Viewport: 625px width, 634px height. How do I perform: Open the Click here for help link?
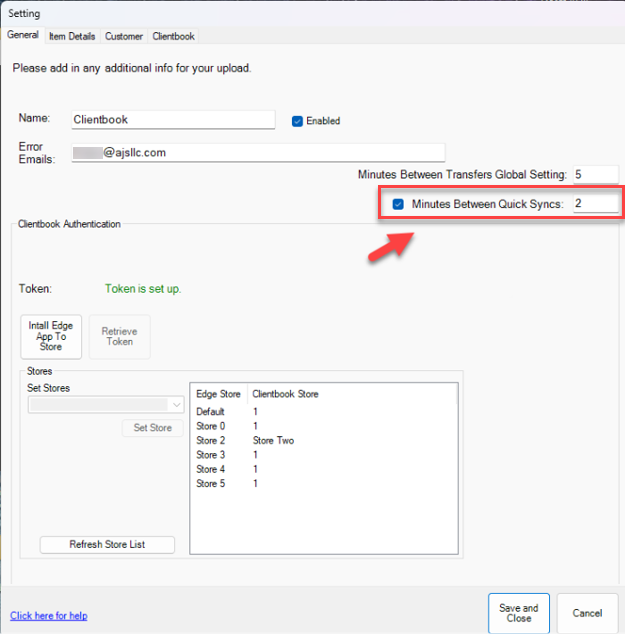(49, 616)
